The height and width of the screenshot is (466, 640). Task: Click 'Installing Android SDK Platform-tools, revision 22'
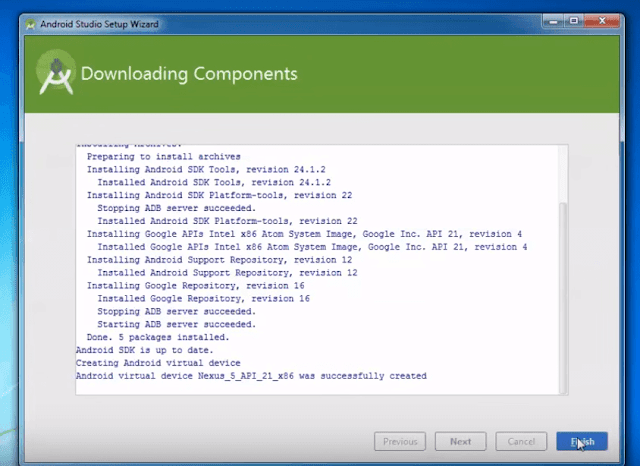[219, 195]
